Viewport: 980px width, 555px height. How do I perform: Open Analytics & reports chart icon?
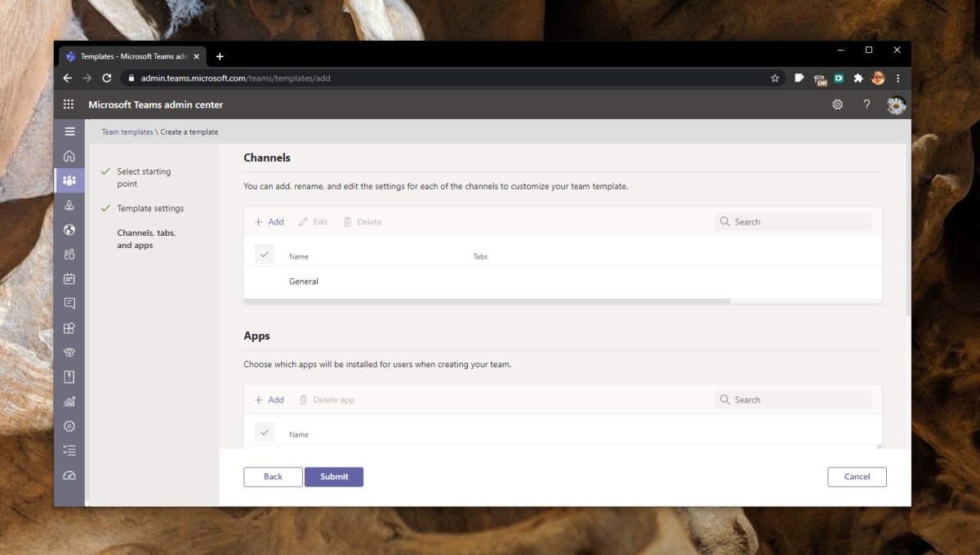tap(69, 402)
